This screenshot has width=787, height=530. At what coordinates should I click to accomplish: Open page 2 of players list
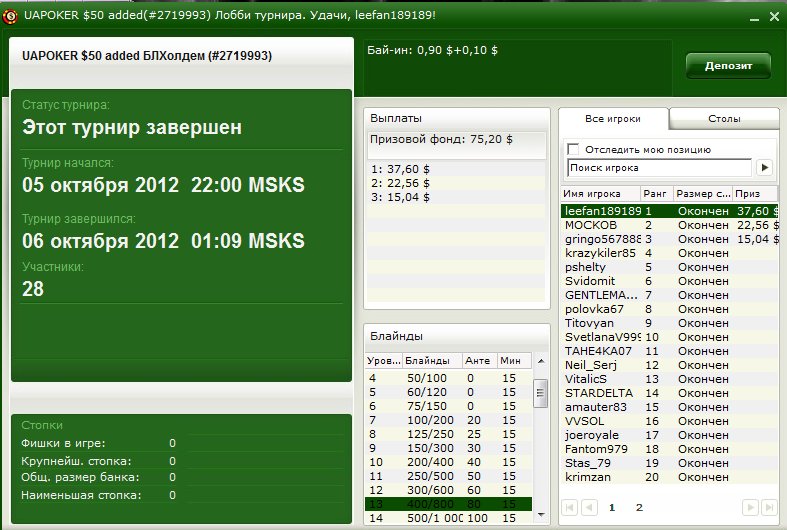tap(639, 508)
